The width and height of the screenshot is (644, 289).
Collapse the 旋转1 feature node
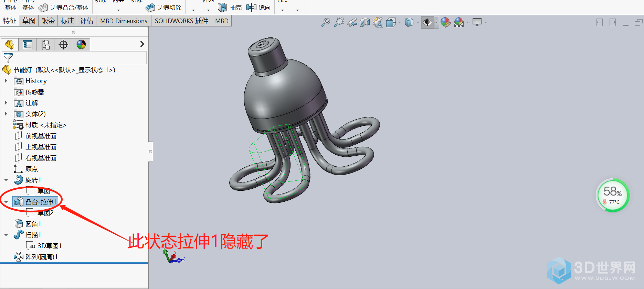6,180
